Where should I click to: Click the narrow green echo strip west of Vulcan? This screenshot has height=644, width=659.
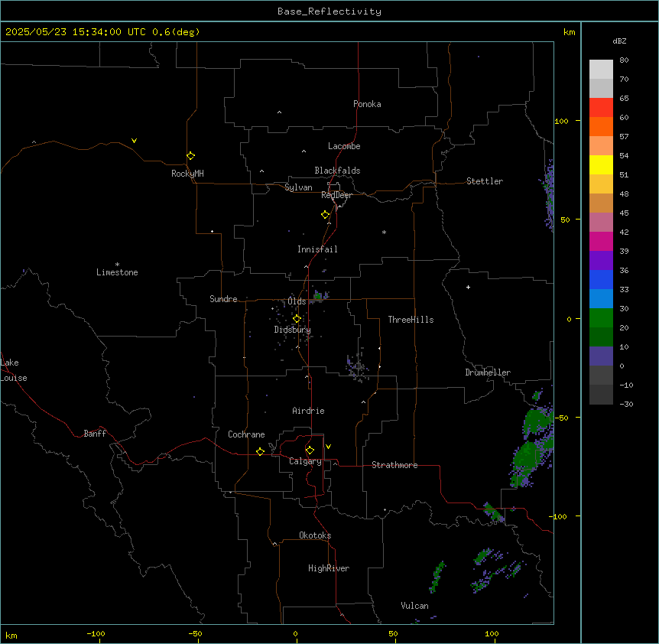pyautogui.click(x=437, y=577)
